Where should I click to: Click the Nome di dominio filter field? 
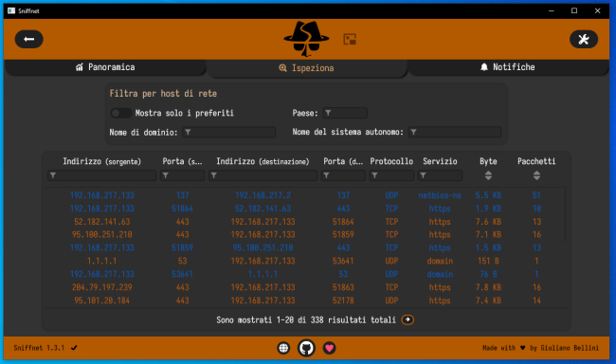tap(229, 132)
